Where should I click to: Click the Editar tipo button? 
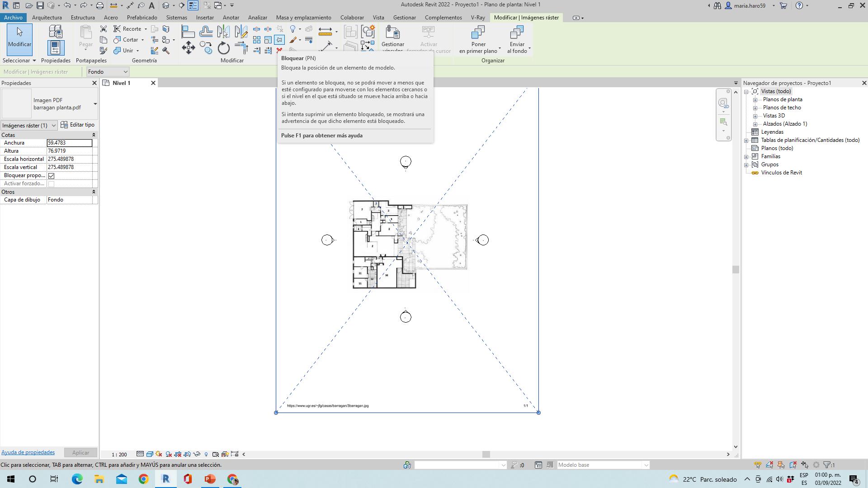(78, 125)
